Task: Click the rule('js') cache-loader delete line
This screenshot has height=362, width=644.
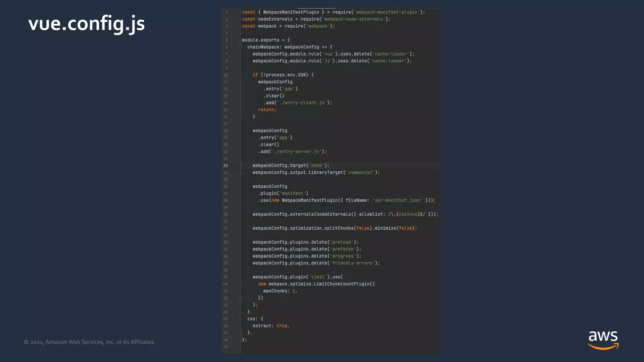Action: click(332, 61)
